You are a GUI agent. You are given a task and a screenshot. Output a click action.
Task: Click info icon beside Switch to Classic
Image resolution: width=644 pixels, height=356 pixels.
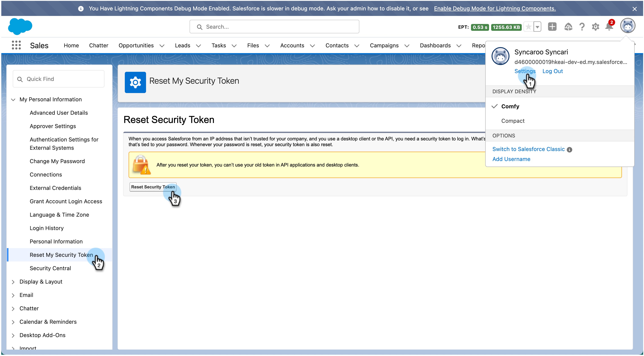569,150
